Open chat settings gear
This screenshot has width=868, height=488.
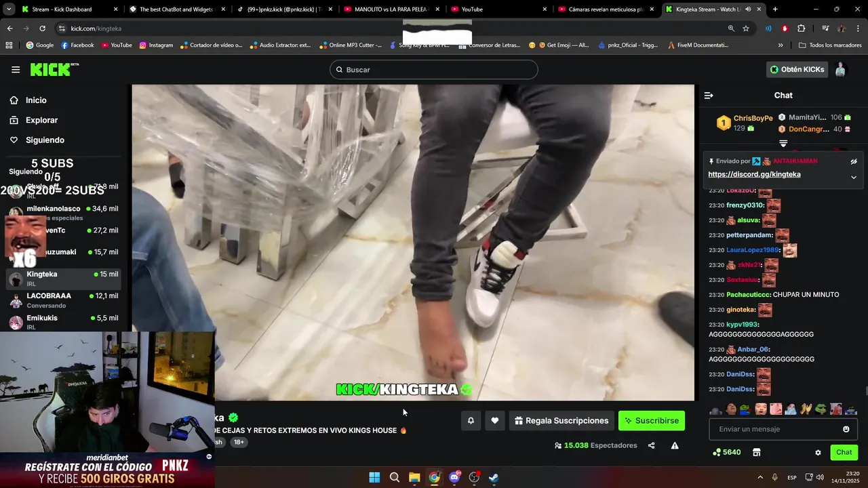(x=818, y=452)
